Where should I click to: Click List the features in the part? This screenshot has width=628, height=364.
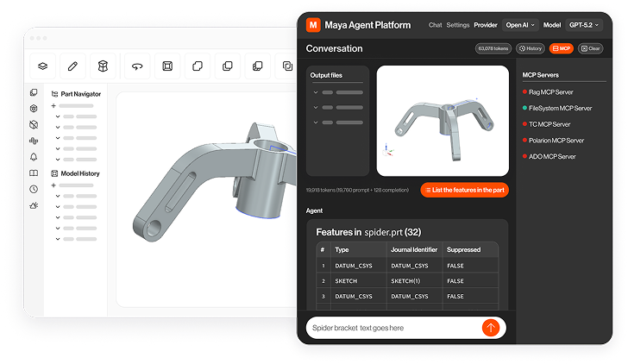[x=465, y=190]
